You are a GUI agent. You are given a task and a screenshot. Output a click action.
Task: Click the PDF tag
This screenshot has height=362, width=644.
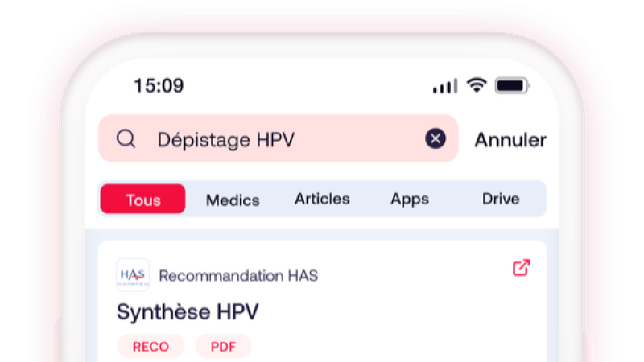[222, 347]
